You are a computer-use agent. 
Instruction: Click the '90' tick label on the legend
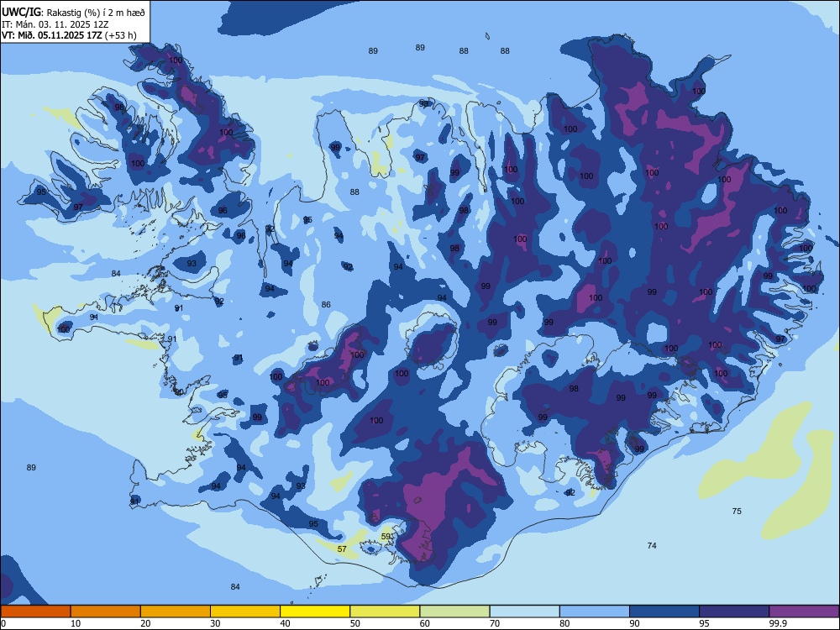coord(635,623)
